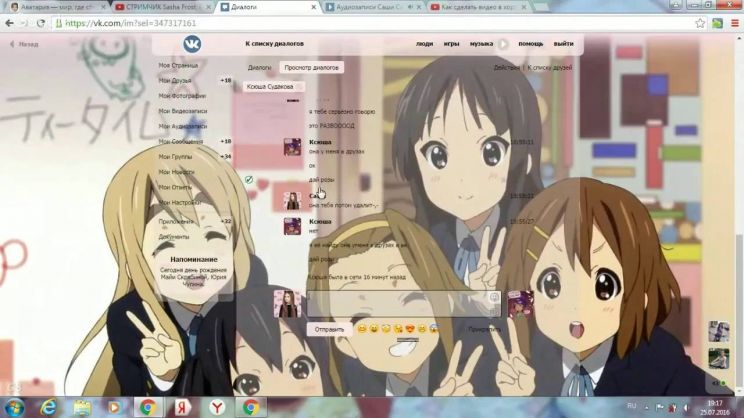The height and width of the screenshot is (418, 744).
Task: Click К списку диалогов link
Action: tap(274, 44)
